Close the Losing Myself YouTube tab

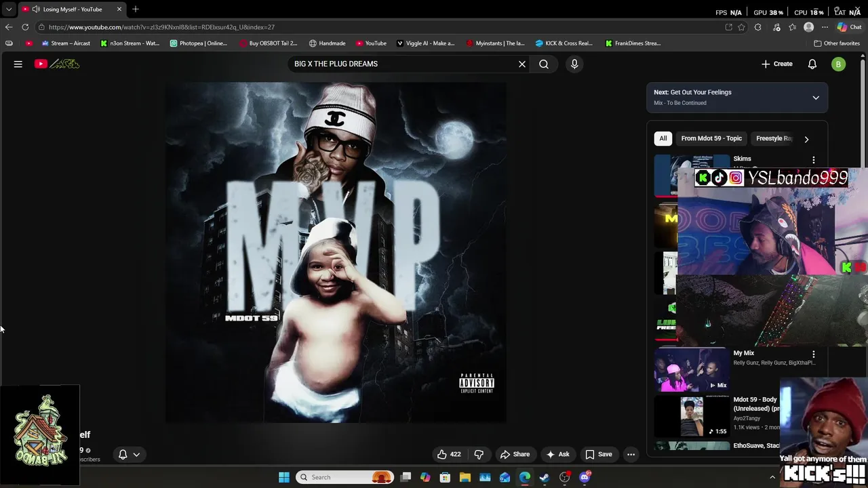(x=119, y=9)
